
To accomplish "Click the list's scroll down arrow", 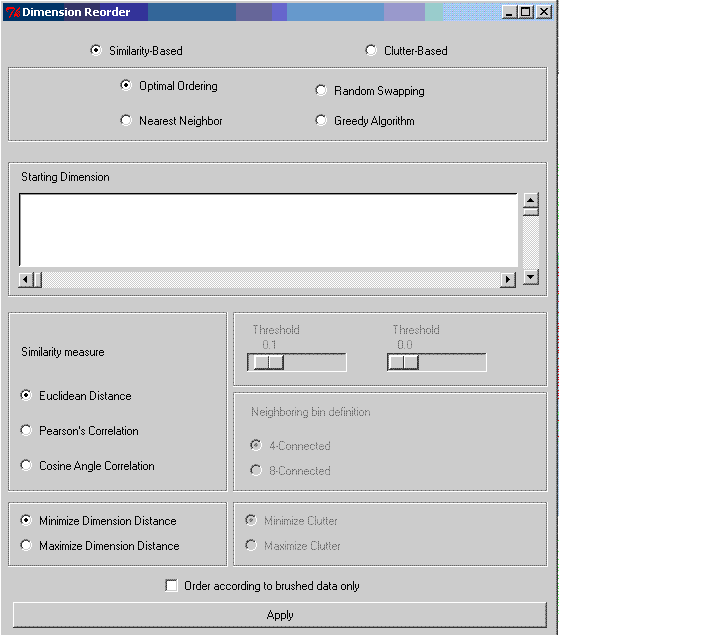I will pyautogui.click(x=531, y=278).
